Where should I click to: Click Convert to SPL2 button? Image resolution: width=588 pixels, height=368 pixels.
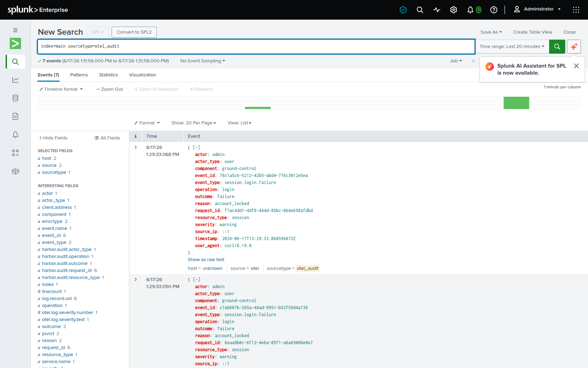pyautogui.click(x=134, y=32)
